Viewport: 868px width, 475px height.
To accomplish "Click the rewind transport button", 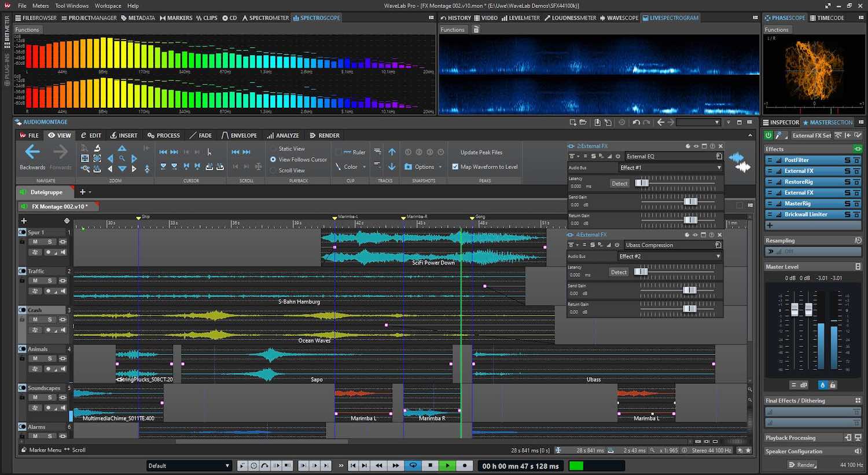I will coord(379,466).
